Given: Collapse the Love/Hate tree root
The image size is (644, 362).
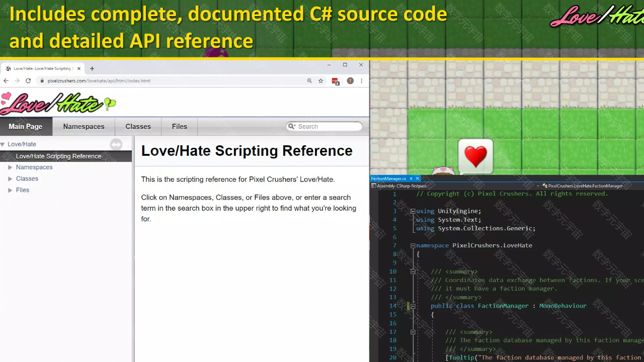Looking at the screenshot, I should (3, 144).
